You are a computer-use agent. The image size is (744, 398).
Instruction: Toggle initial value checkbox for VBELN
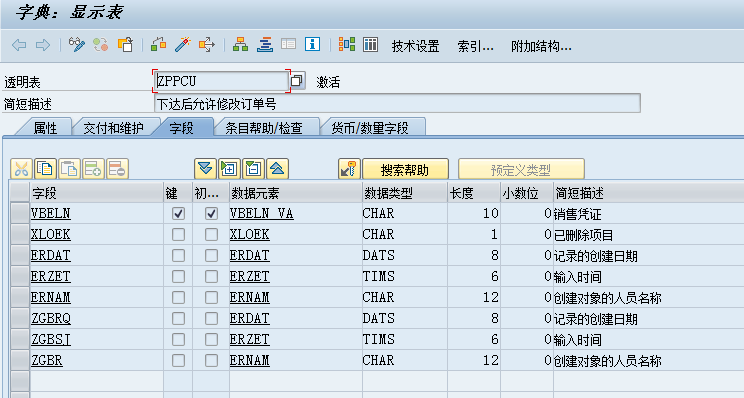pos(211,213)
